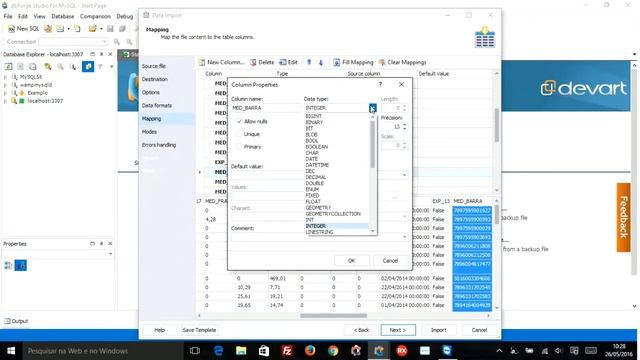
Task: Click OK in Column Properties dialog
Action: [351, 260]
